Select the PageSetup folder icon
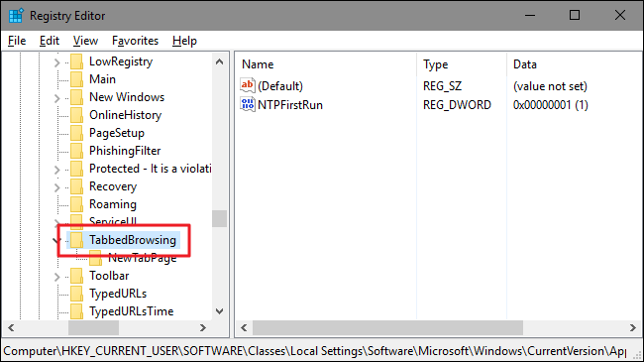Screen dimensions: 644x362 (76, 133)
